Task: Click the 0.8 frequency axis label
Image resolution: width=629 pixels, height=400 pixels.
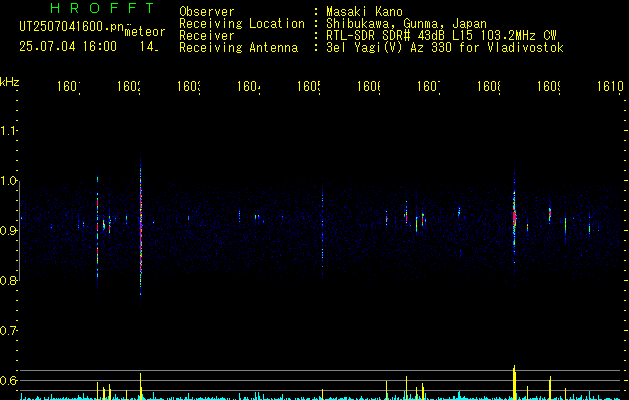Action: click(x=8, y=280)
